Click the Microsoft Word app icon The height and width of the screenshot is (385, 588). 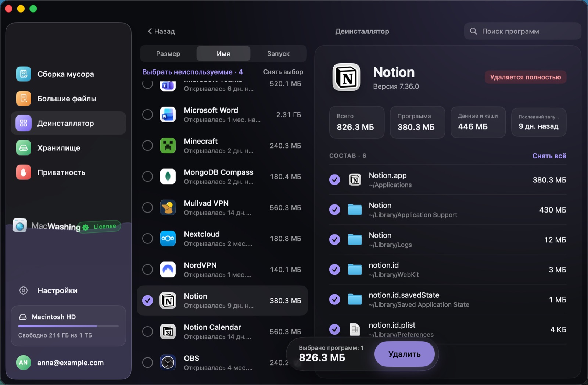168,115
